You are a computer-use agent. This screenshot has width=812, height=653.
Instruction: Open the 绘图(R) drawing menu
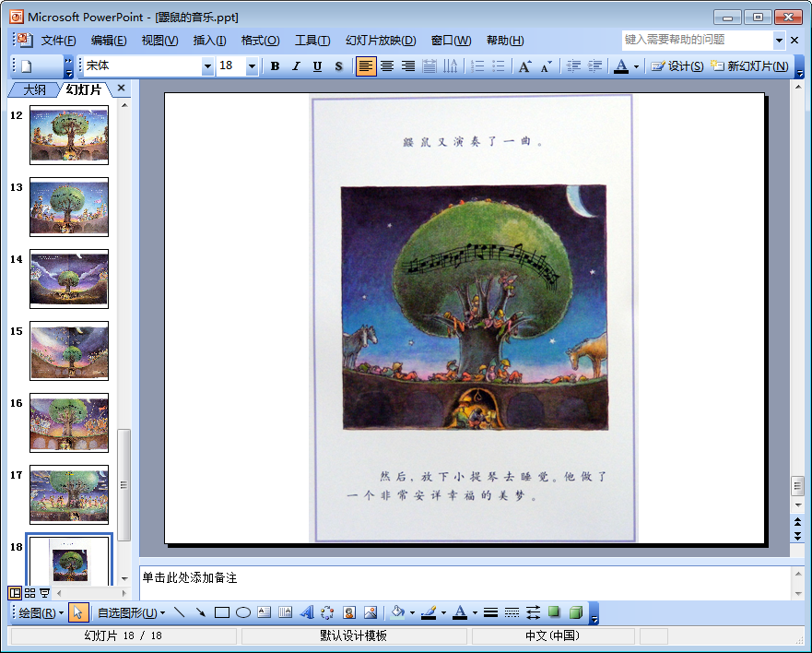click(41, 613)
